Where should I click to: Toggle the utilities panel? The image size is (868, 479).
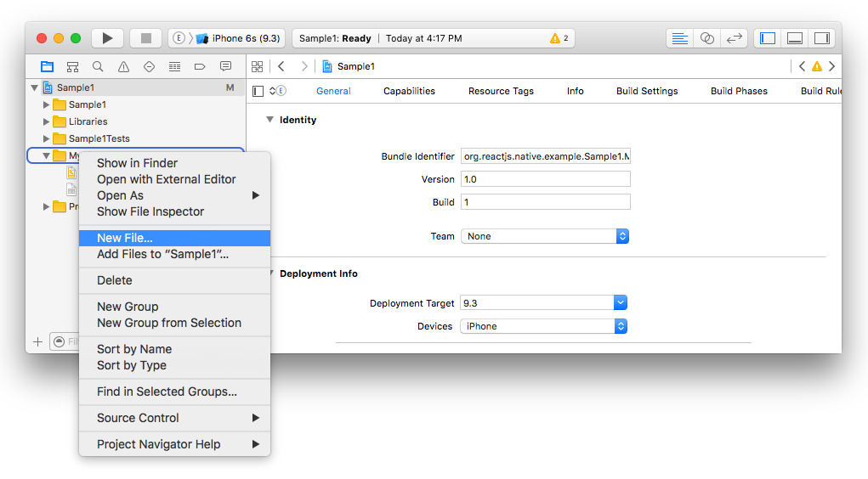[822, 38]
